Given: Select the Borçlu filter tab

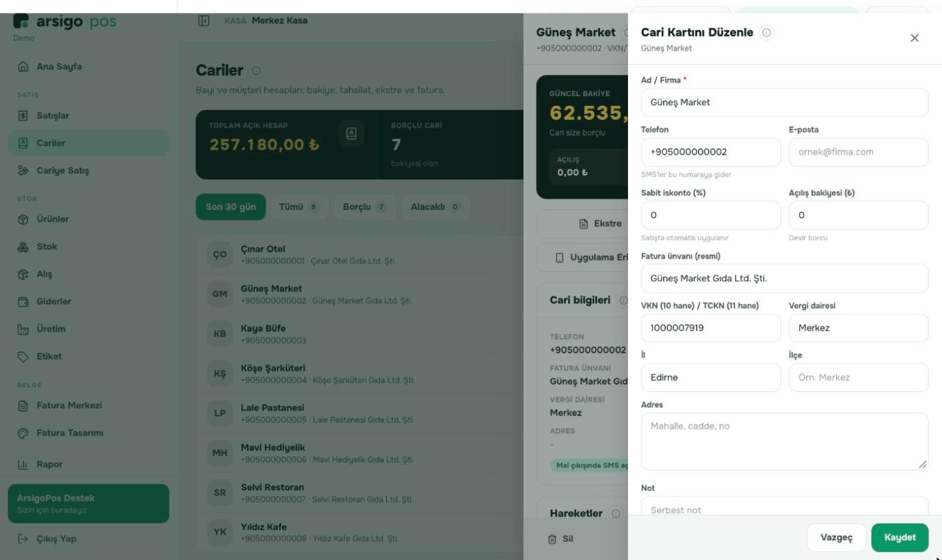Looking at the screenshot, I should pyautogui.click(x=365, y=207).
